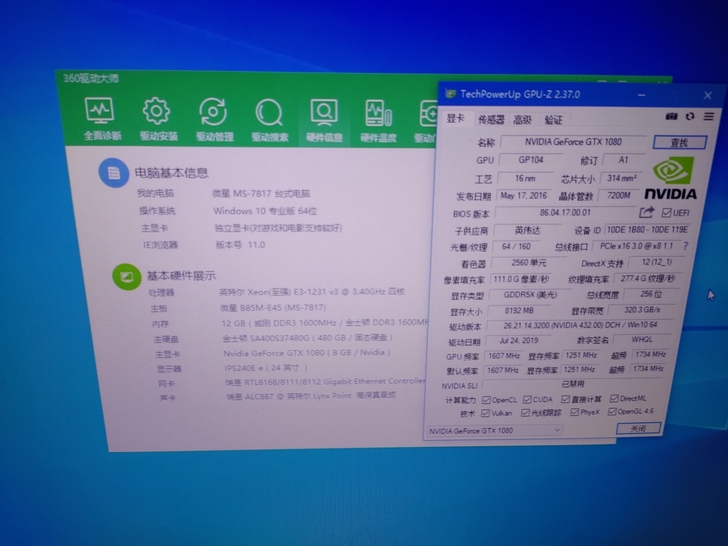Click bus interface question mark icon
This screenshot has height=546, width=728.
(x=686, y=246)
